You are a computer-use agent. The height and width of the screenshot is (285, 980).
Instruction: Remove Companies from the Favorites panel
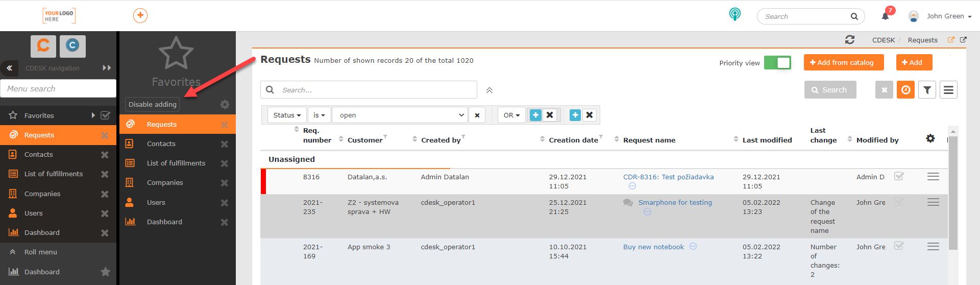[x=224, y=183]
